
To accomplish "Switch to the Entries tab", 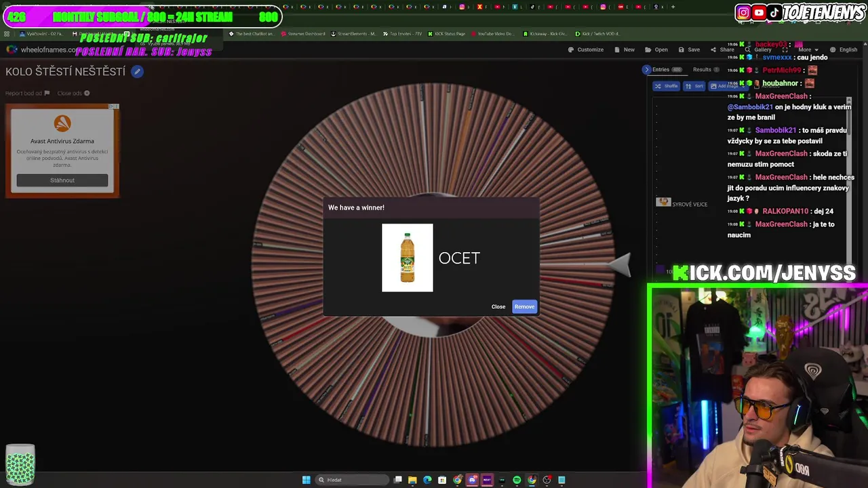I will click(667, 69).
